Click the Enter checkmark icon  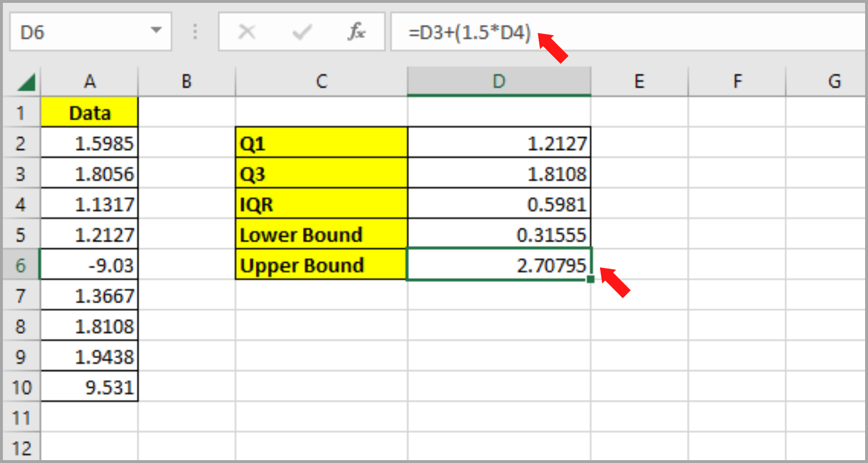[x=301, y=32]
